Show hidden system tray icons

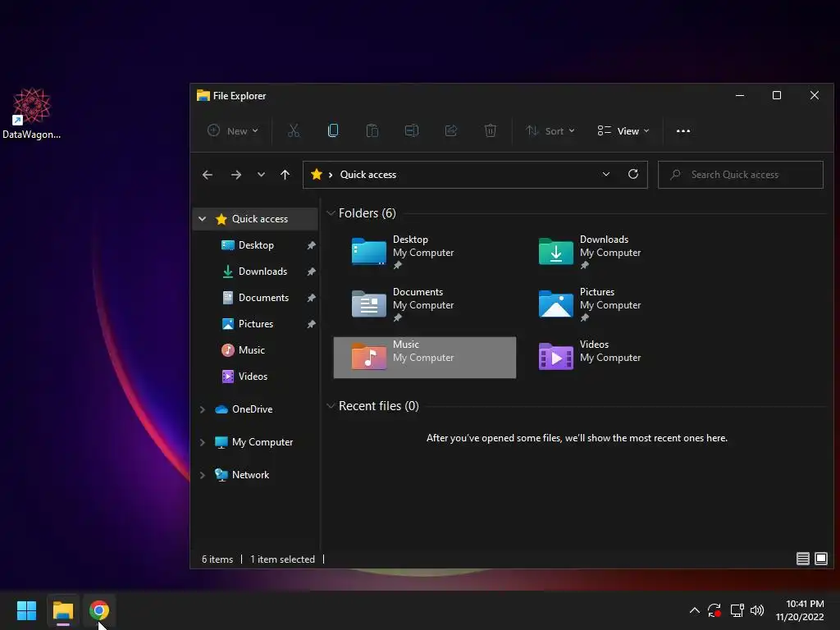(694, 610)
